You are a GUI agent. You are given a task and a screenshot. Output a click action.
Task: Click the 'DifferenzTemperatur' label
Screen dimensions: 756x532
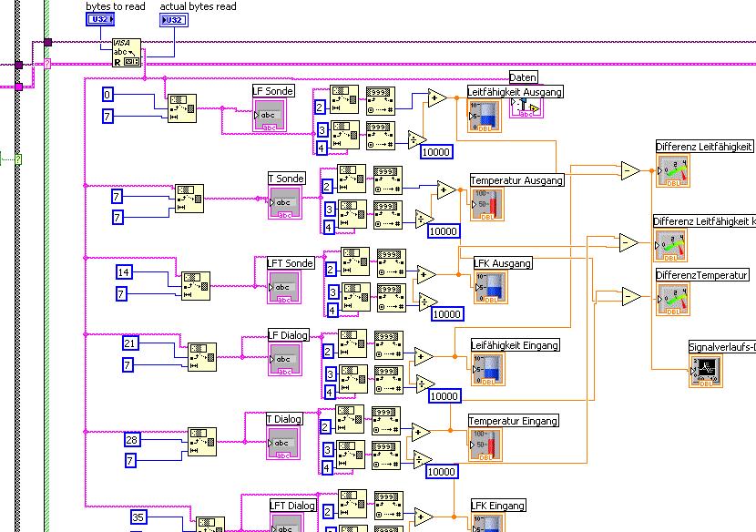(x=702, y=275)
